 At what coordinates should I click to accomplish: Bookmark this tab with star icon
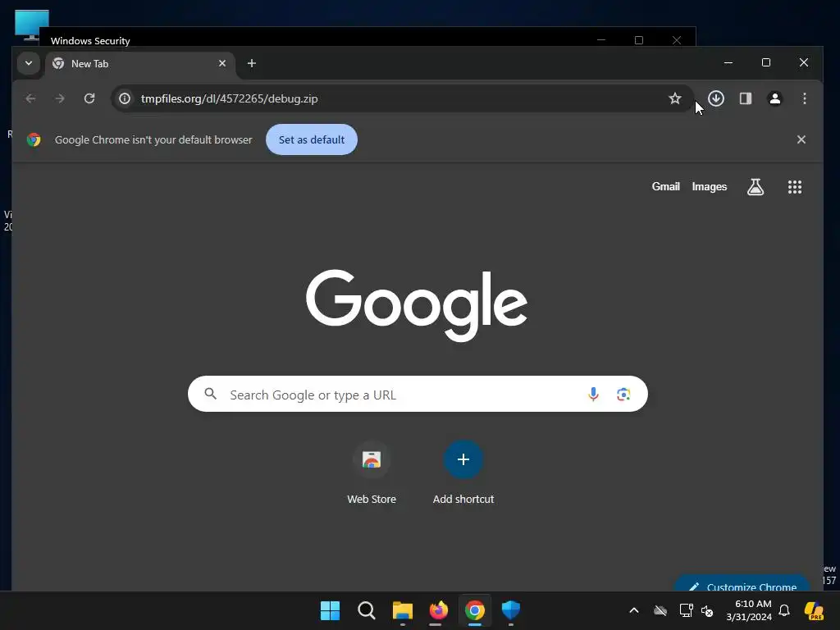coord(675,98)
